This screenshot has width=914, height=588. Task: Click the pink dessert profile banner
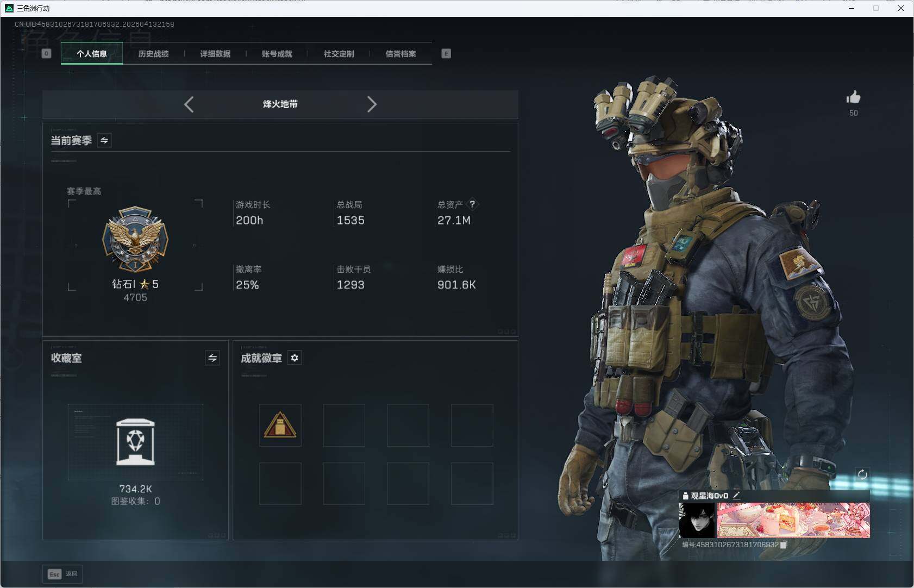(793, 520)
